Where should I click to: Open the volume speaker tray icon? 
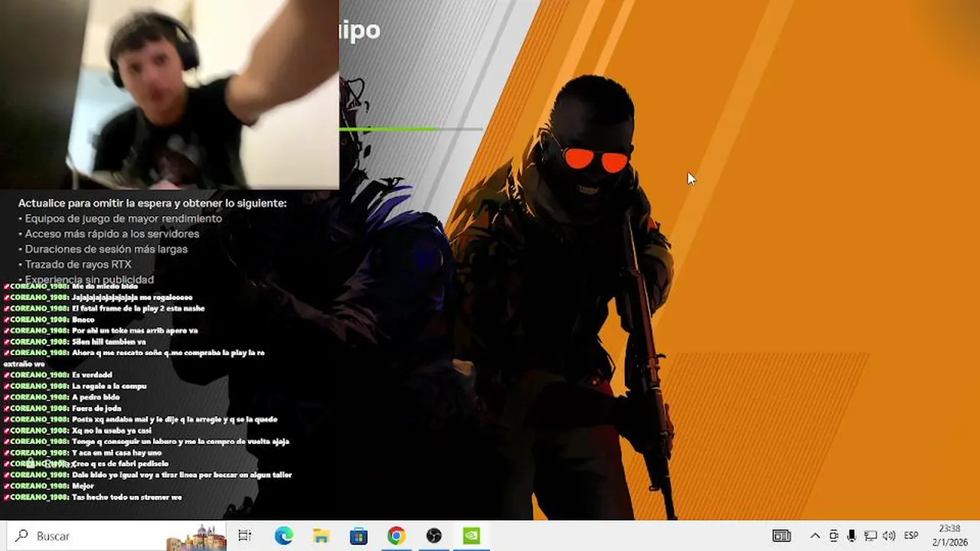(x=889, y=536)
